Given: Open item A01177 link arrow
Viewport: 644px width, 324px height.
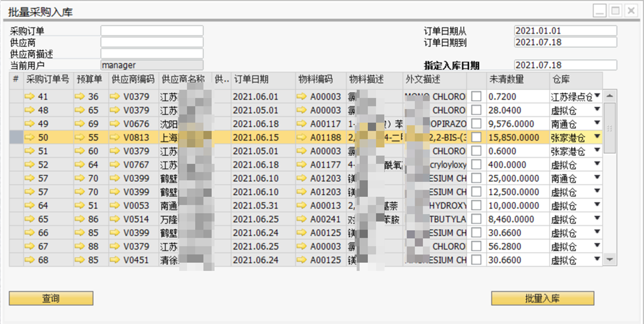Looking at the screenshot, I should pos(302,165).
